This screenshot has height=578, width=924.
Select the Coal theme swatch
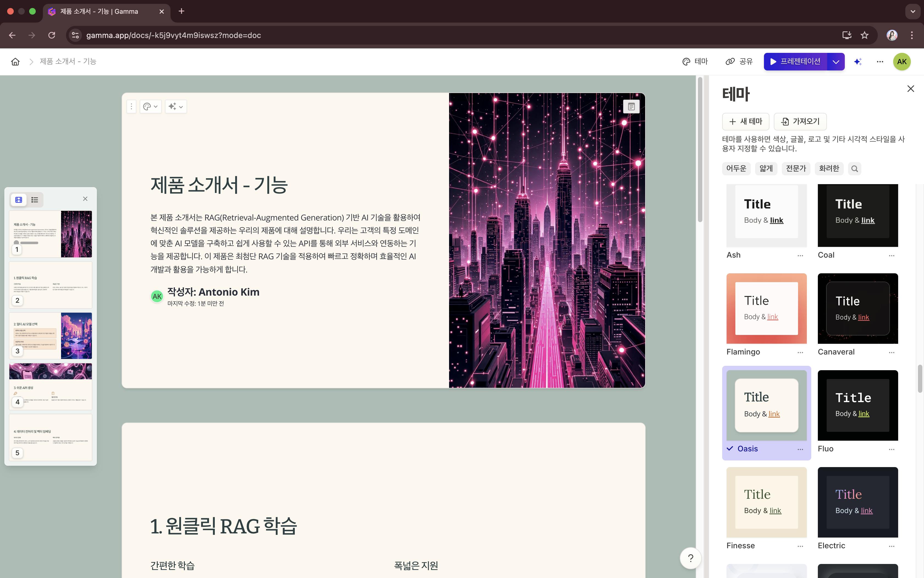click(857, 216)
